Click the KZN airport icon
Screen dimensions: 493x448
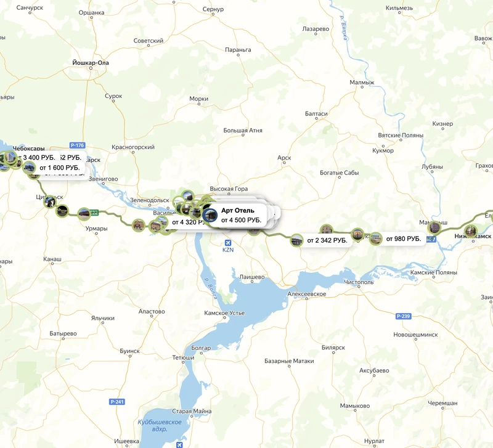point(228,243)
